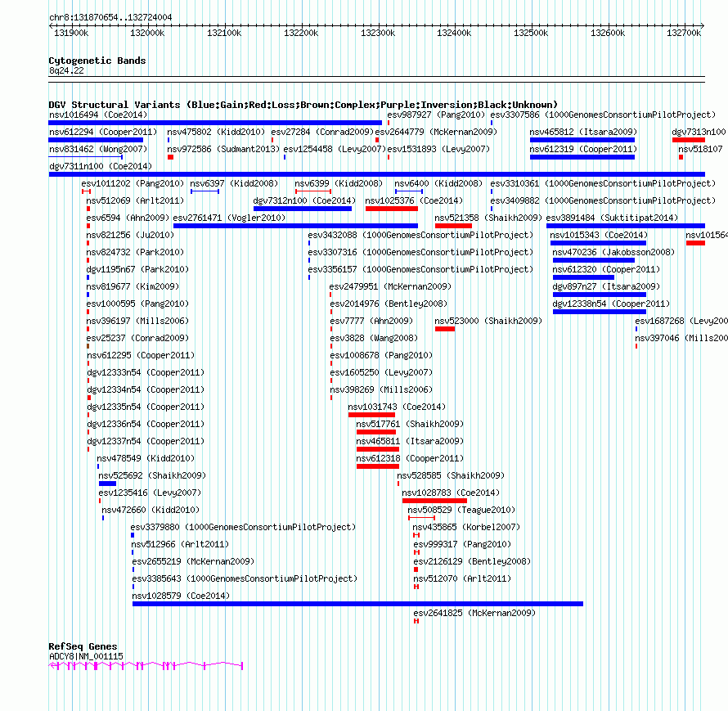728x711 pixels.
Task: Click esv2641825 (McKernan2009) label
Action: tap(474, 613)
